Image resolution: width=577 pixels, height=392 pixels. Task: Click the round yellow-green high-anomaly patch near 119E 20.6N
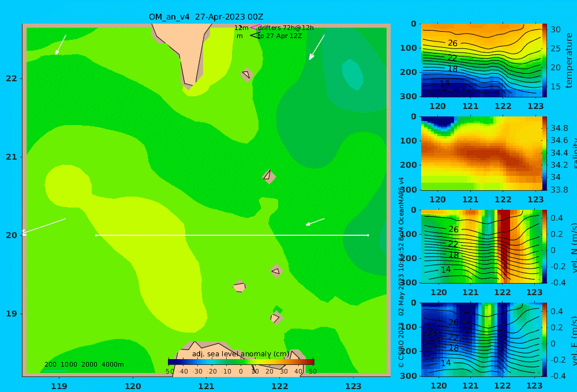[68, 186]
